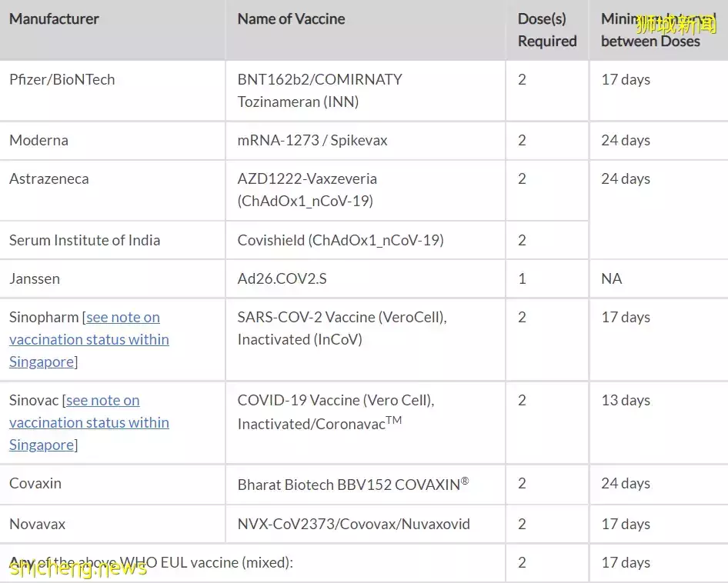
Task: Open the Sinopharm vaccination status note link
Action: [89, 339]
